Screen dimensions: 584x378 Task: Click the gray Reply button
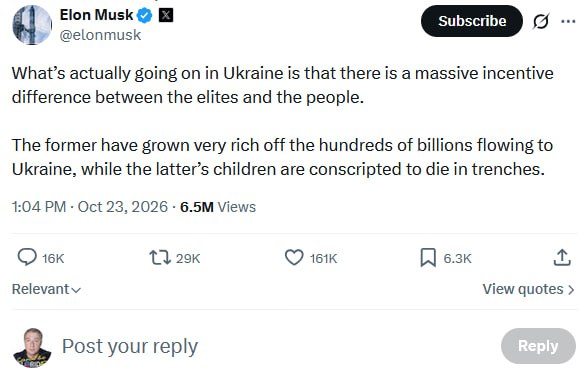[x=538, y=346]
